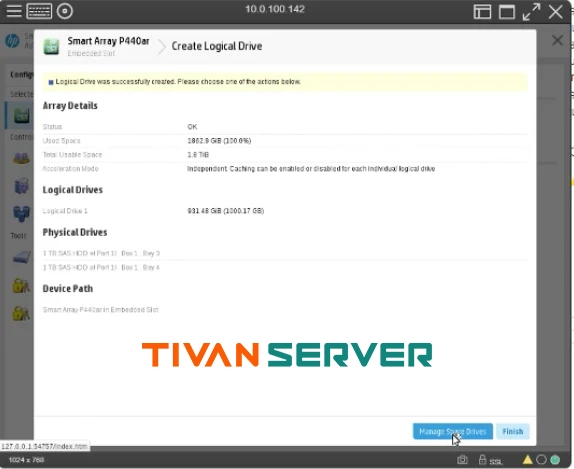Click the virtual media disc icon

tap(65, 11)
